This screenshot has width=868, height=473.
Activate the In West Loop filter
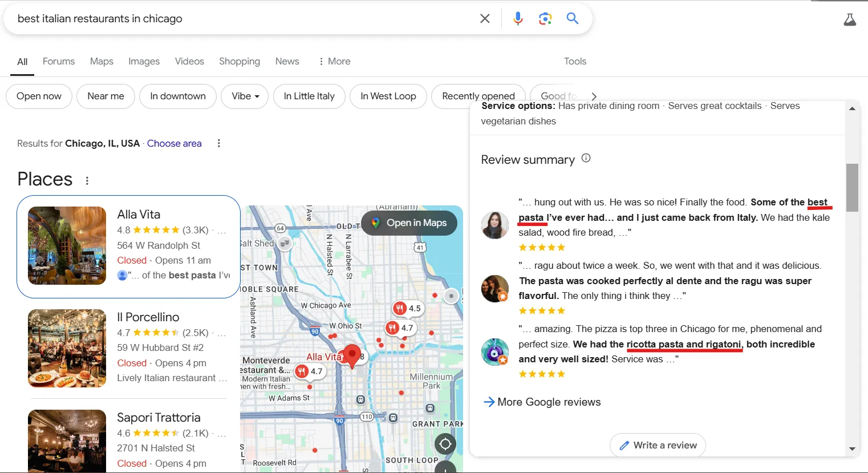(x=388, y=96)
